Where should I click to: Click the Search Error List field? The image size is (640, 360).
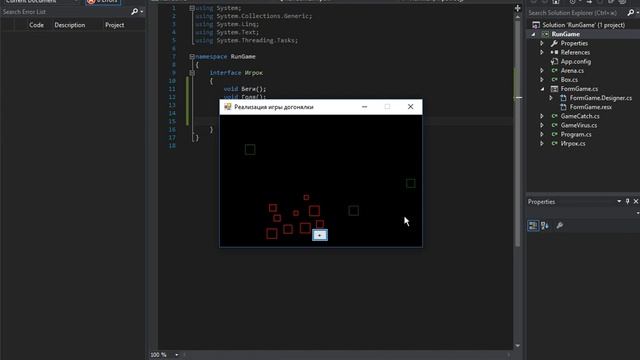click(65, 12)
